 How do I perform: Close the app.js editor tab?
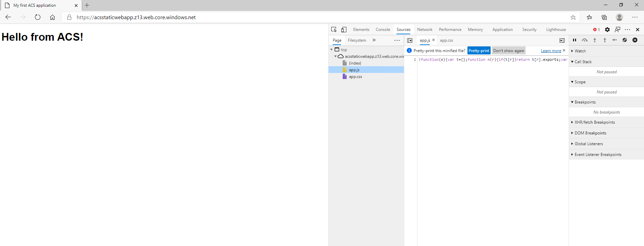click(433, 40)
